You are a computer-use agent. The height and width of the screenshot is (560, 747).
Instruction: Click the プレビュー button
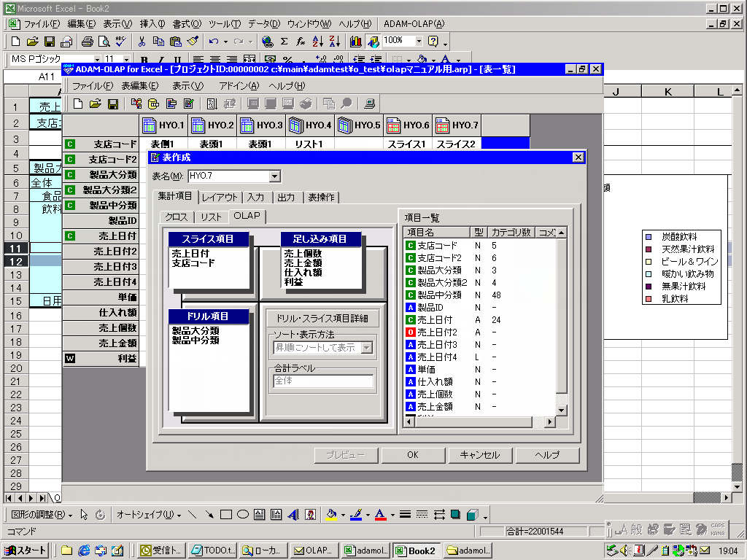click(345, 455)
